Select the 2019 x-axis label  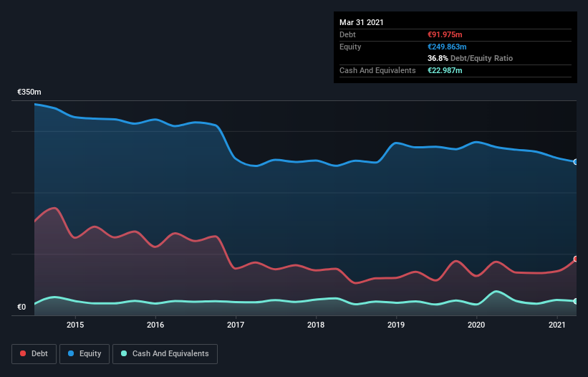(x=396, y=325)
